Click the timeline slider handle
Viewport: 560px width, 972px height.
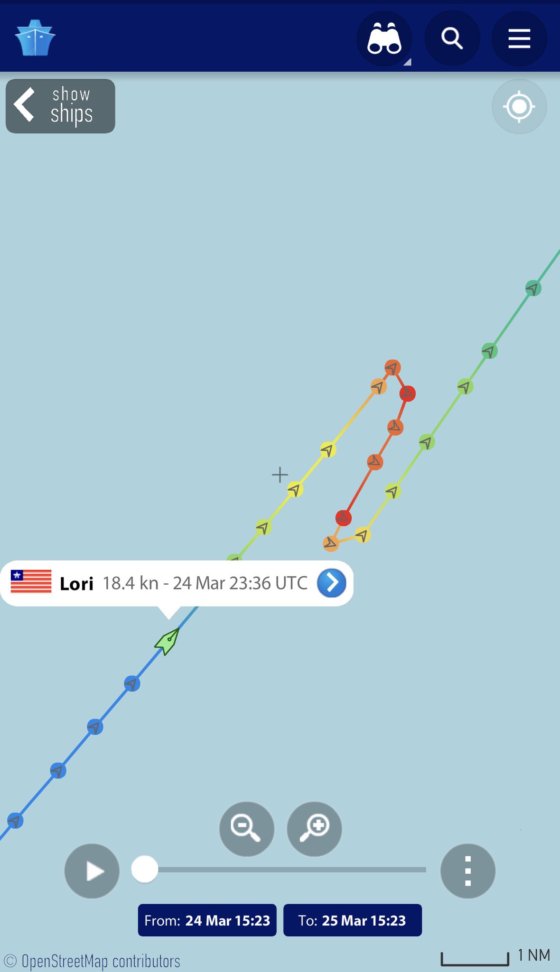[145, 869]
